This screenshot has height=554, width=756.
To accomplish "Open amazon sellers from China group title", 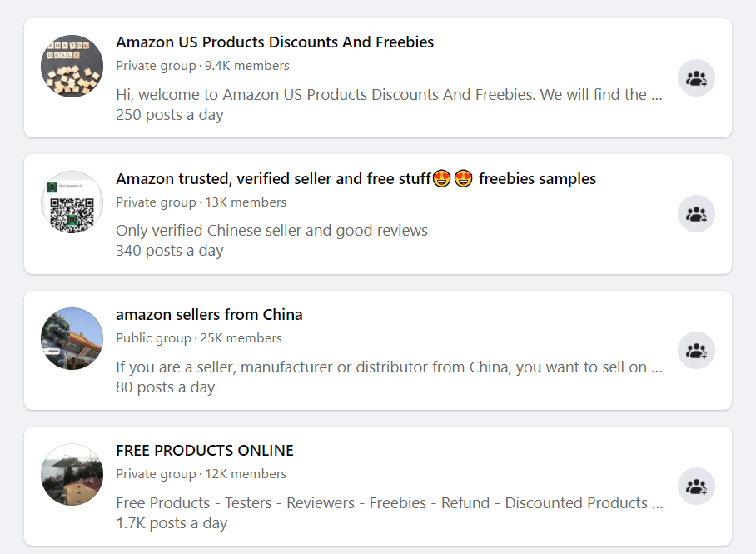I will coord(209,315).
